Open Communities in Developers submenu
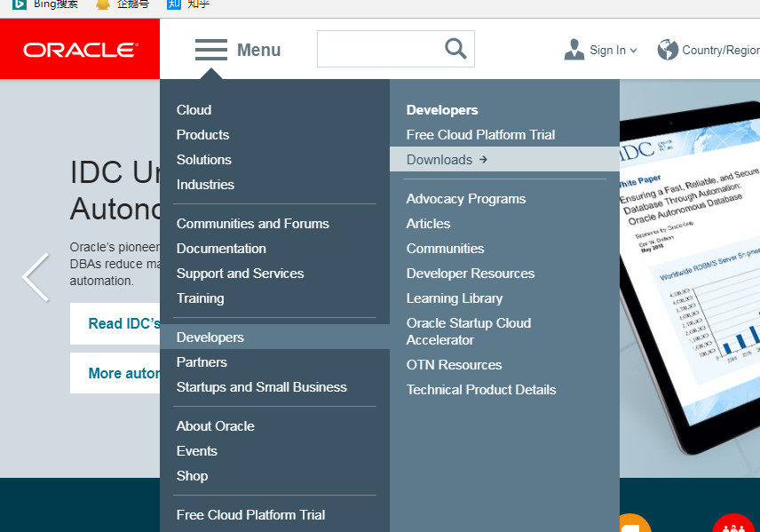760x532 pixels. [x=446, y=249]
